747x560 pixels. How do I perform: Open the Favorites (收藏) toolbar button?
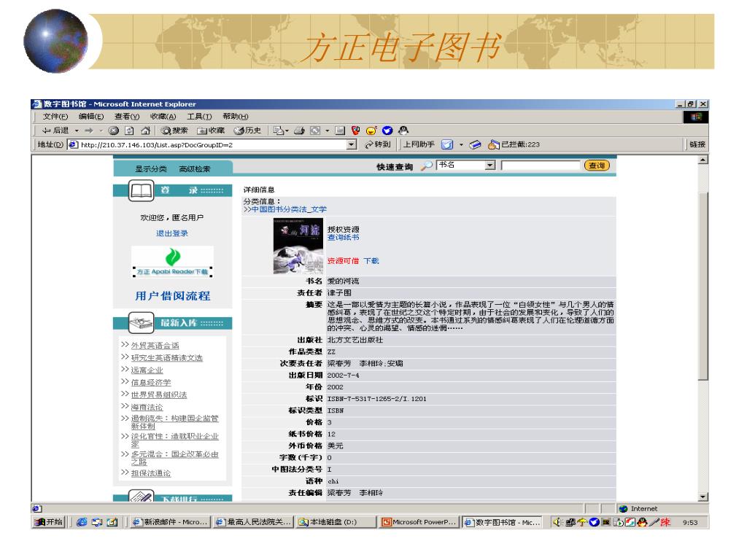[x=211, y=131]
